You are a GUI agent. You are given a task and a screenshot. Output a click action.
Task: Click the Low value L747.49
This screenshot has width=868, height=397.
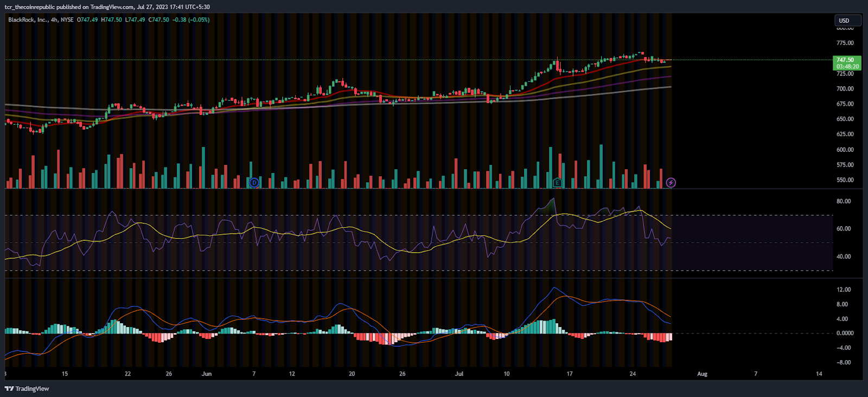(135, 20)
